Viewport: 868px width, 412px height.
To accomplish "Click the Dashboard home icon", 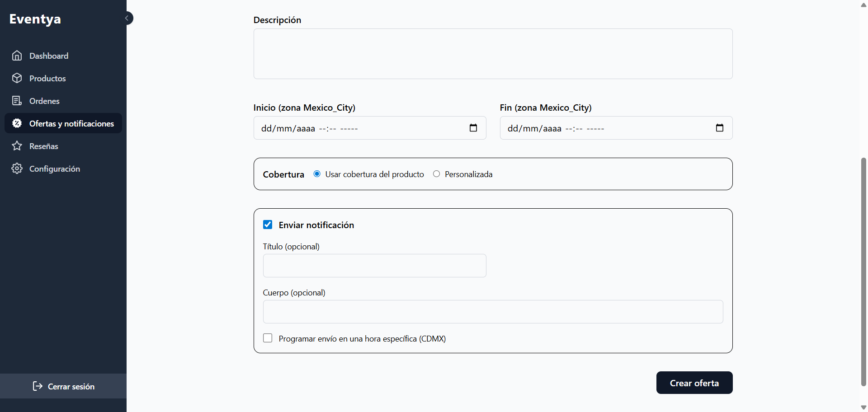I will coord(17,56).
